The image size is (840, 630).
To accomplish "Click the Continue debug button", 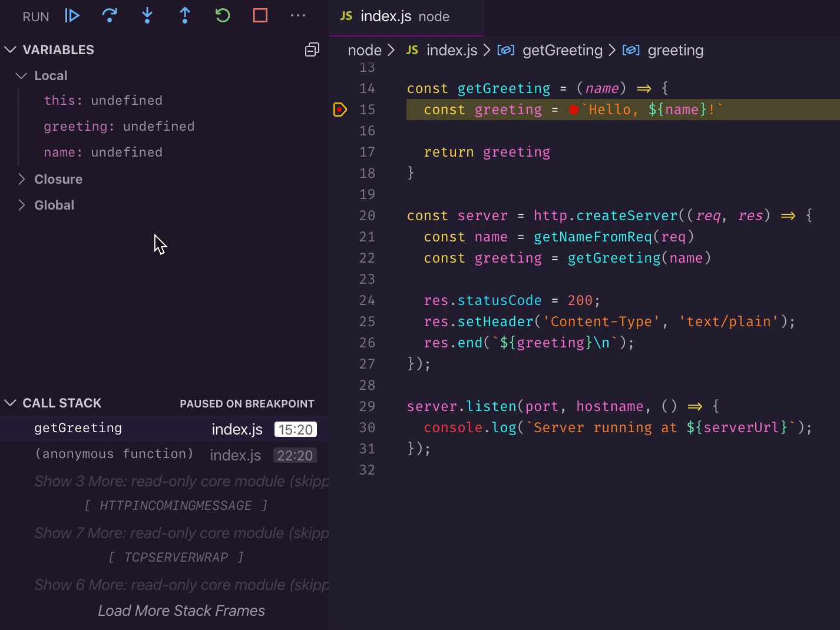I will click(72, 16).
